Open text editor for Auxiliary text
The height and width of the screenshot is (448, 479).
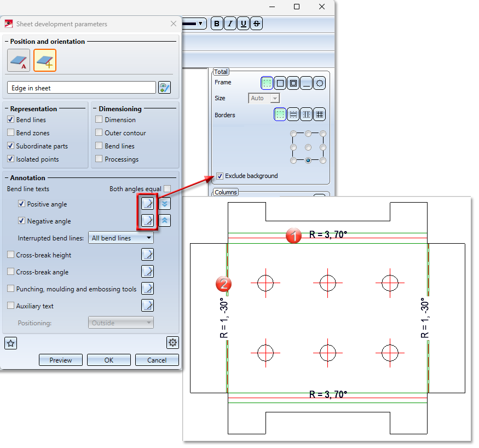point(147,305)
